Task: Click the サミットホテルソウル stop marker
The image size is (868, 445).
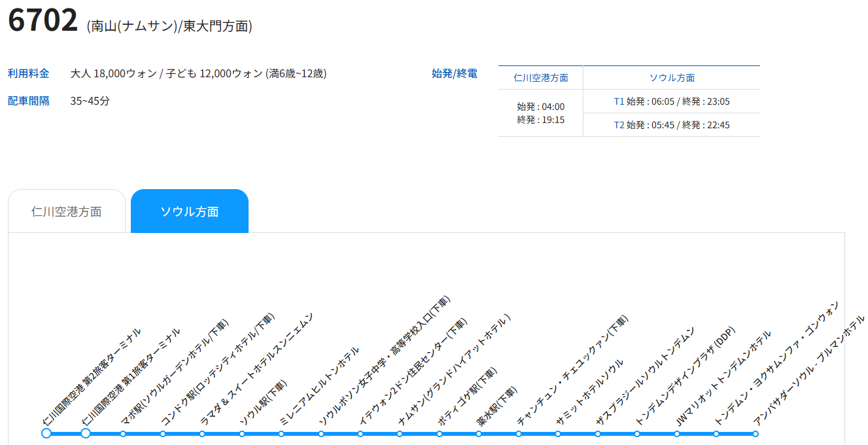Action: coord(558,434)
